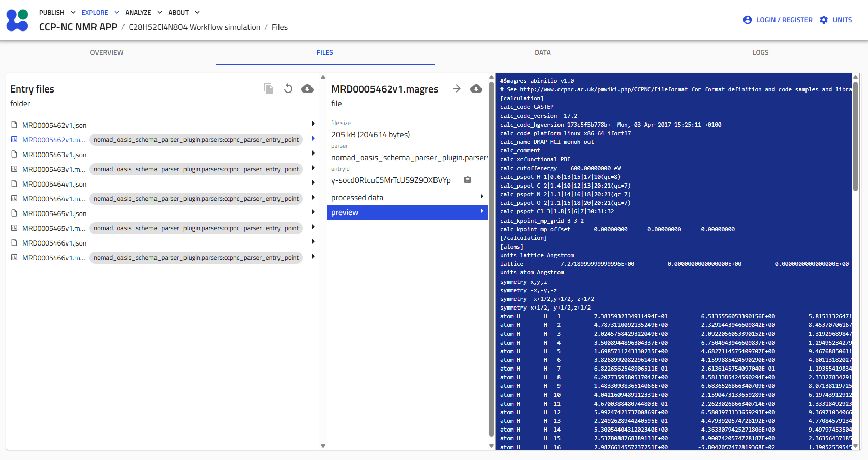Click the Units gear icon
This screenshot has height=460, width=868.
click(x=824, y=20)
